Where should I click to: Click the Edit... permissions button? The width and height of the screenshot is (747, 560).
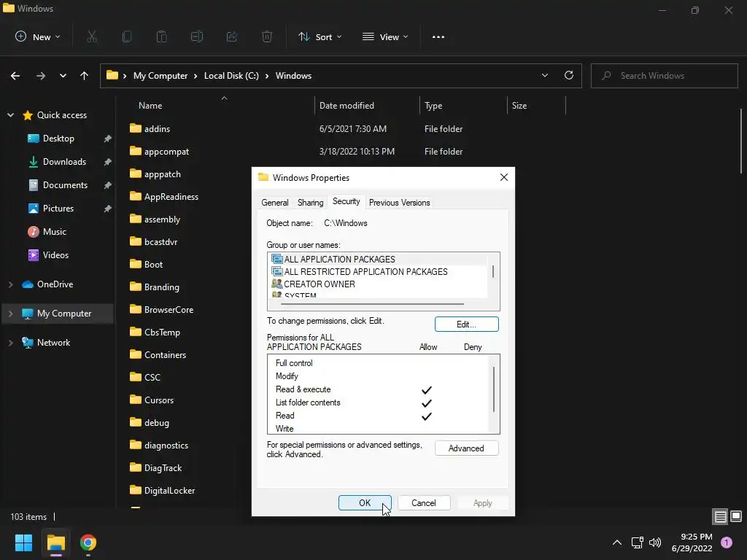click(x=466, y=324)
